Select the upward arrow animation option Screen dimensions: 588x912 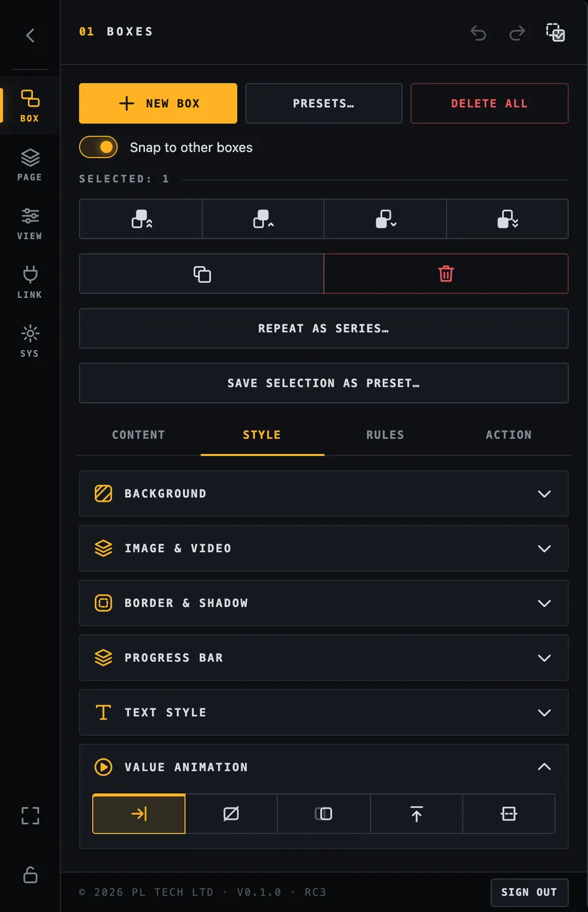click(416, 814)
